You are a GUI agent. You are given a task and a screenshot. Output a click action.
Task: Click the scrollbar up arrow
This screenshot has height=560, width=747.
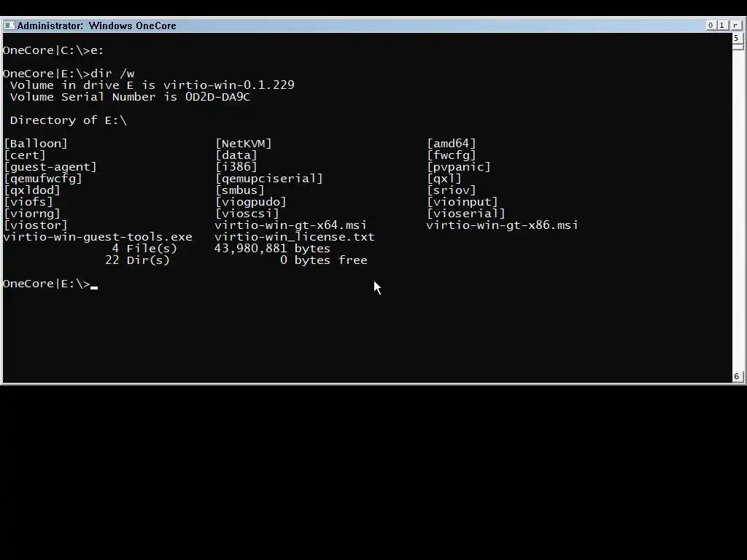737,38
